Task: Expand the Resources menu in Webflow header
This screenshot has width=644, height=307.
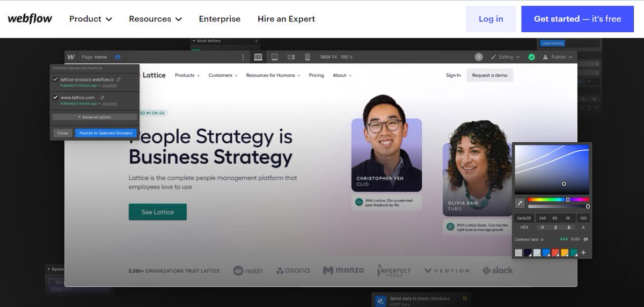Action: coord(156,19)
